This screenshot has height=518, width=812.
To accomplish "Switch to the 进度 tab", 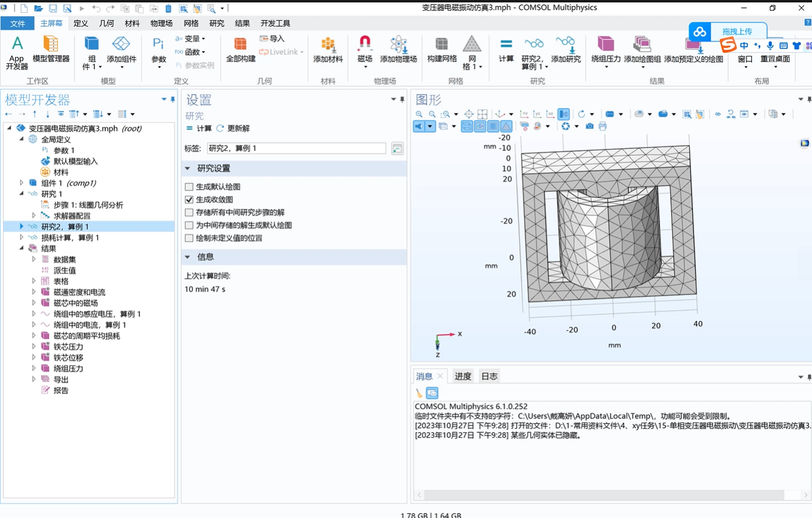I will [463, 376].
